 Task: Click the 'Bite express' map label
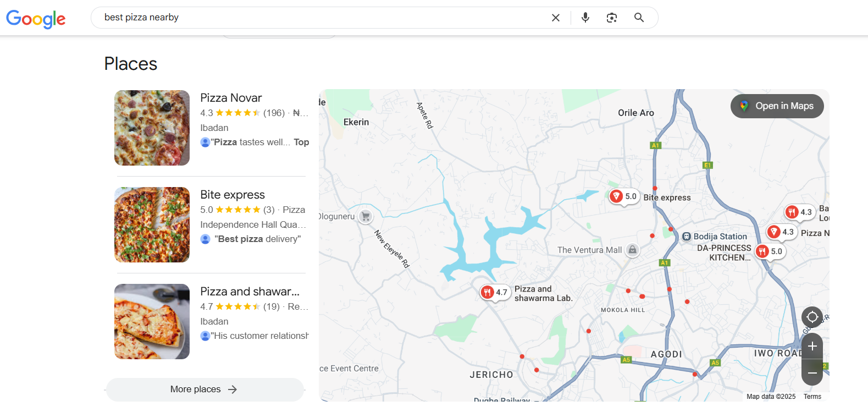tap(667, 197)
